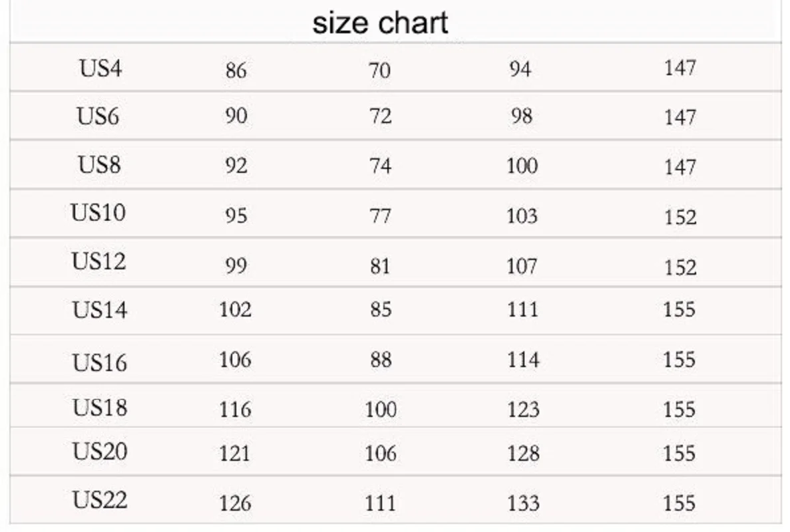Select the US8 size row label
The width and height of the screenshot is (790, 532).
point(99,164)
